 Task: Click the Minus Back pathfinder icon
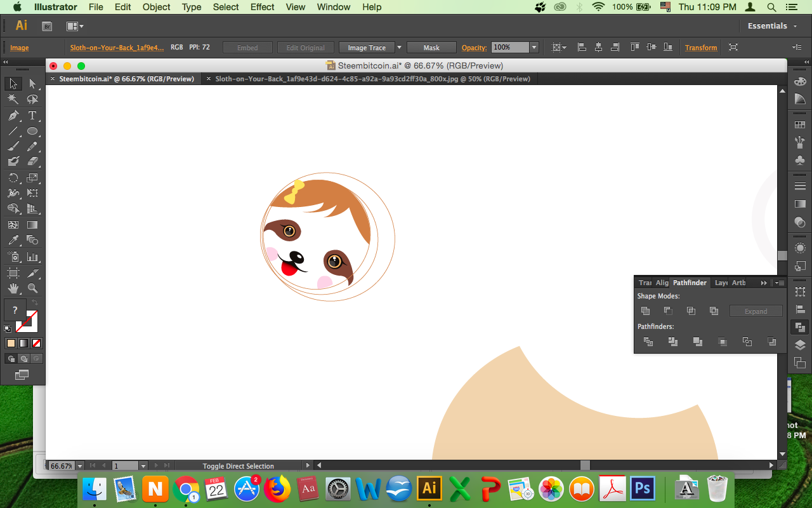(771, 342)
